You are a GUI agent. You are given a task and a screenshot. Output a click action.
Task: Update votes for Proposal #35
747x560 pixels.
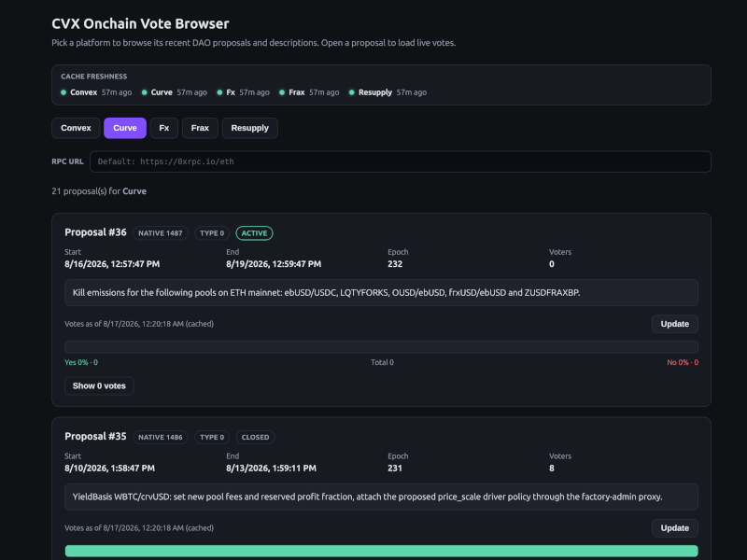(x=674, y=528)
